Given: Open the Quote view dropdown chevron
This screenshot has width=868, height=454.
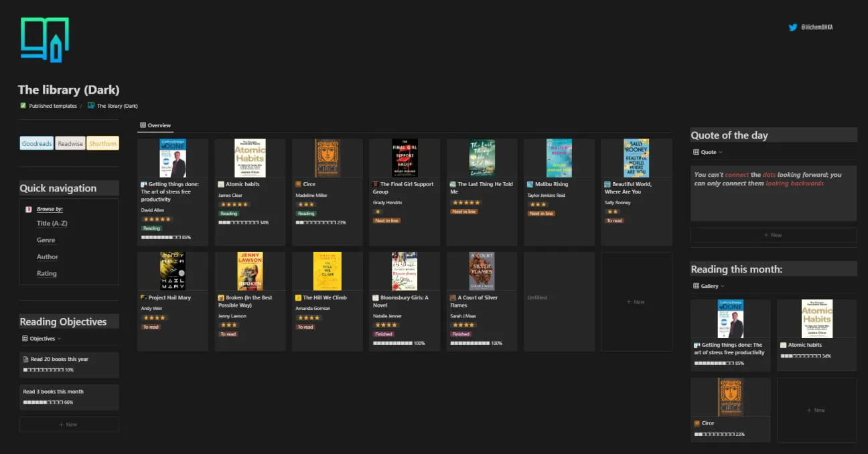Looking at the screenshot, I should pyautogui.click(x=721, y=153).
